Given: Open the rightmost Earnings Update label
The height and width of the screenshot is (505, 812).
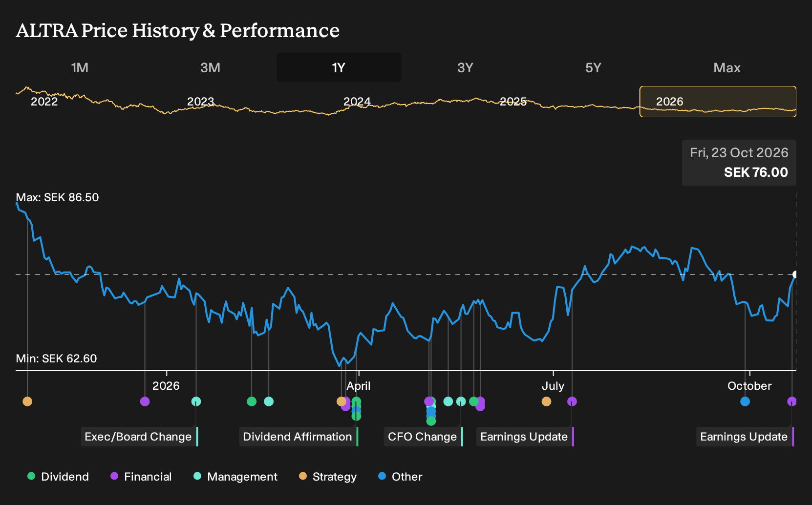Looking at the screenshot, I should [x=745, y=437].
